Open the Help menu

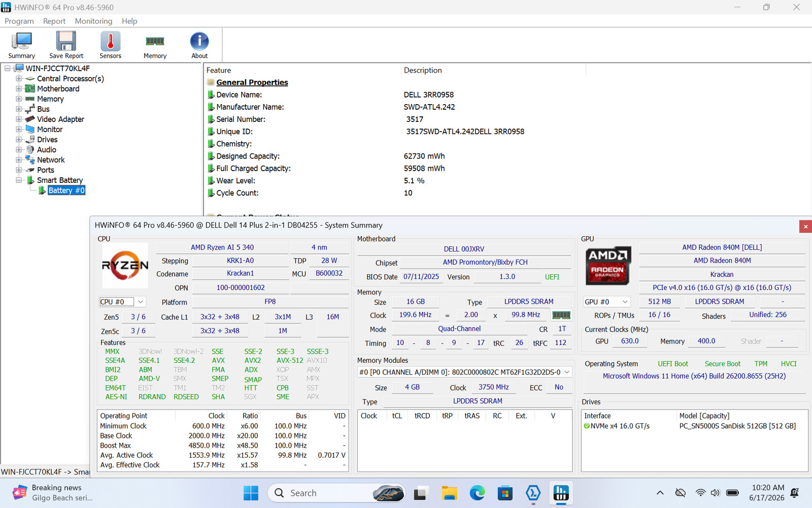[129, 21]
